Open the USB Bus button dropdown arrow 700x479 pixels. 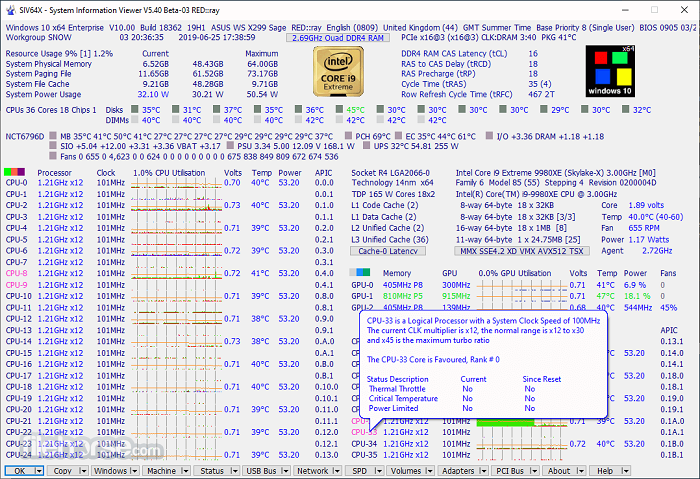(286, 471)
